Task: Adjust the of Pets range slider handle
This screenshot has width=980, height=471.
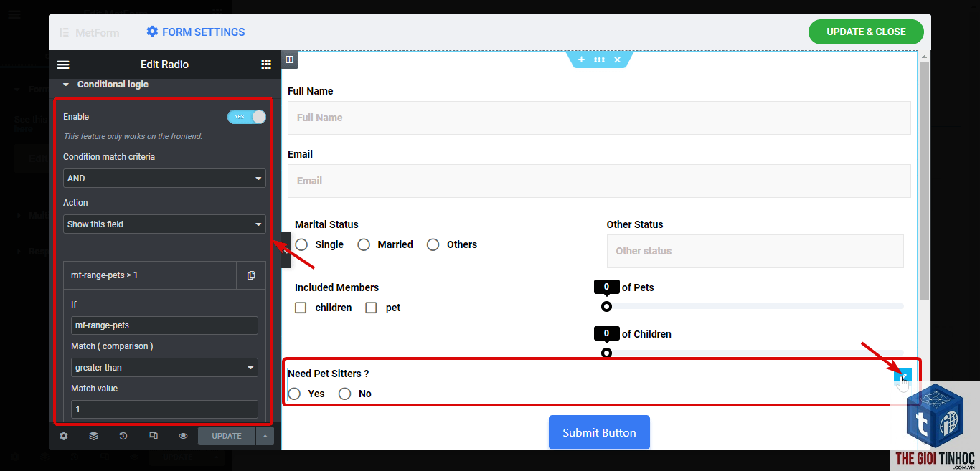Action: 606,306
